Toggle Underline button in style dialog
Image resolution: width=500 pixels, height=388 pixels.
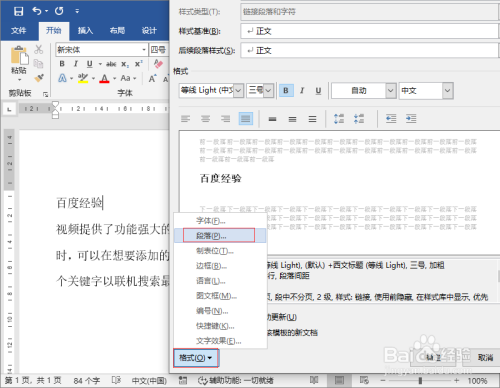(x=318, y=91)
